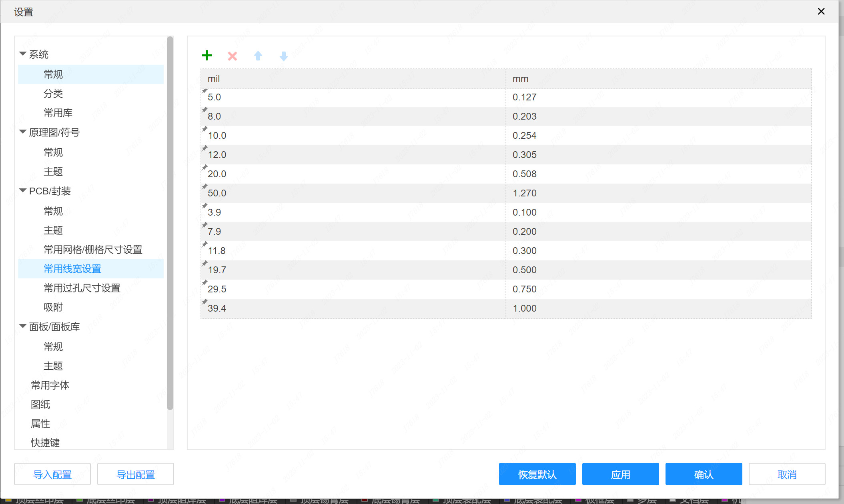Collapse the 原理图/符号 tree section
This screenshot has width=844, height=504.
click(23, 132)
